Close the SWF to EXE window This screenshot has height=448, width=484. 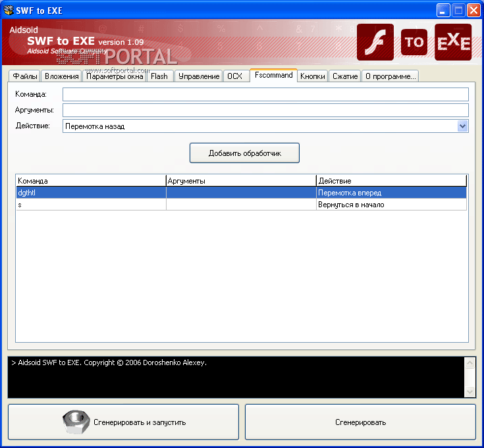coord(473,11)
